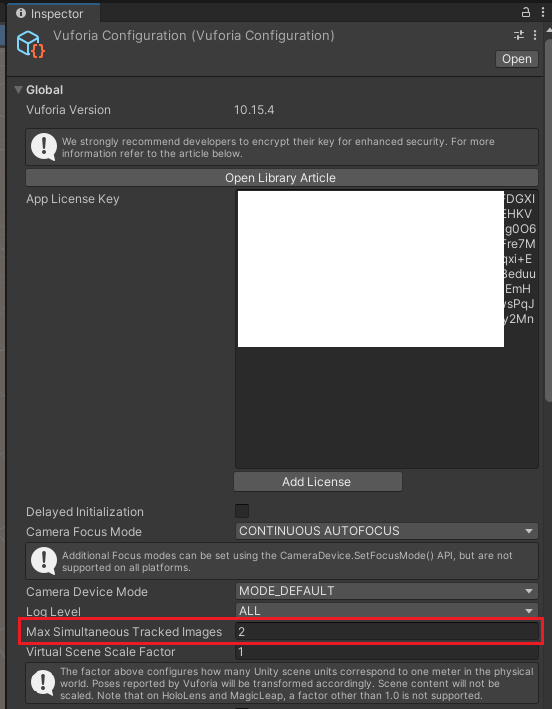Click the Vuforia Configuration asset cube icon
The height and width of the screenshot is (709, 552).
[x=30, y=44]
